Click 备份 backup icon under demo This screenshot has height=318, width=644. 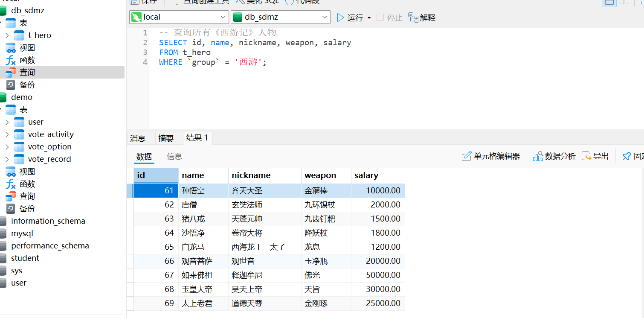tap(11, 209)
